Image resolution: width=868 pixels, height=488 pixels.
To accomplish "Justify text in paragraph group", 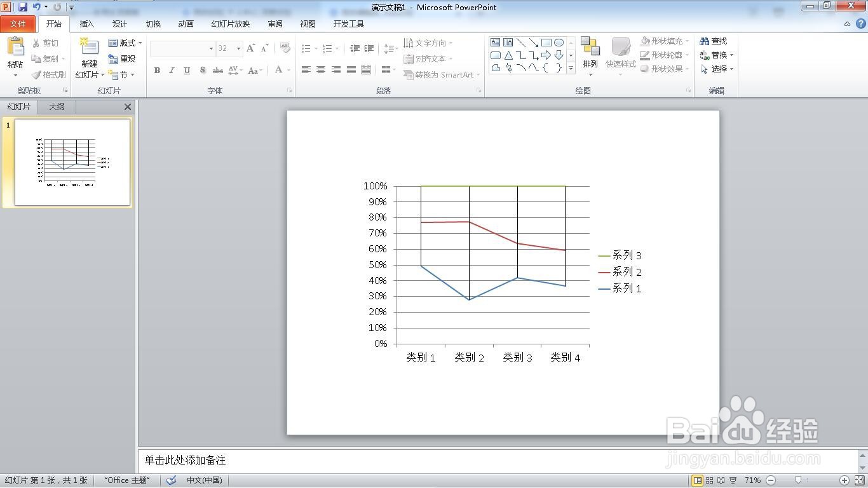I will point(351,70).
